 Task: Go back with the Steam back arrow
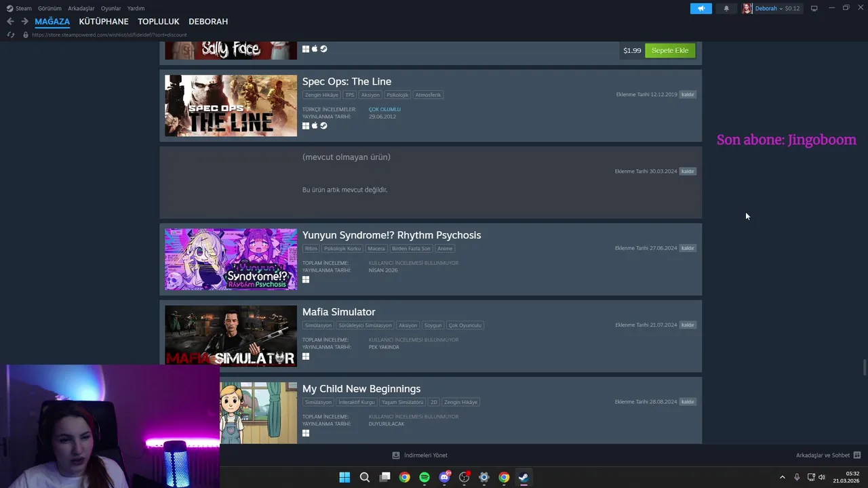[10, 22]
